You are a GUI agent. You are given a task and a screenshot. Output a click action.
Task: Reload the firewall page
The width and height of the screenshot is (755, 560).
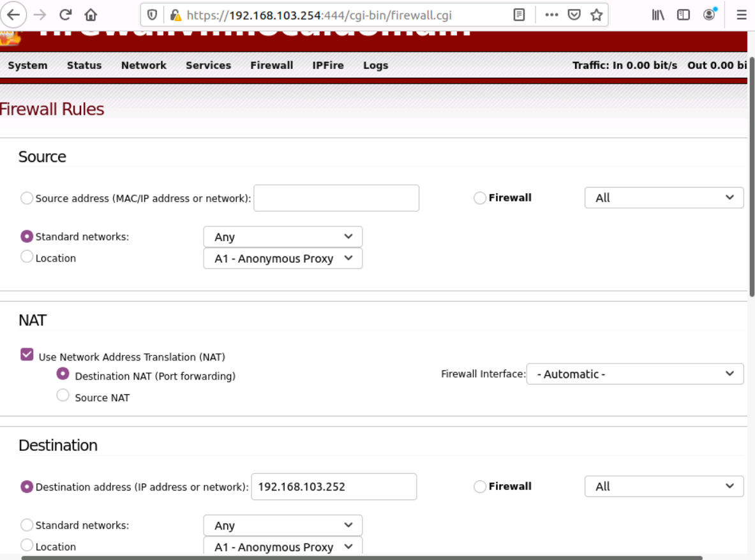tap(65, 15)
